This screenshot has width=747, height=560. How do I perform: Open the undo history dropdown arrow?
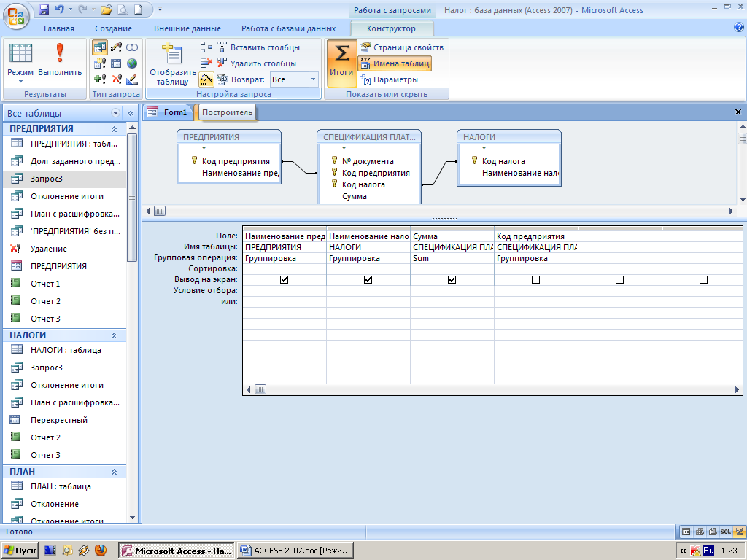click(x=71, y=9)
